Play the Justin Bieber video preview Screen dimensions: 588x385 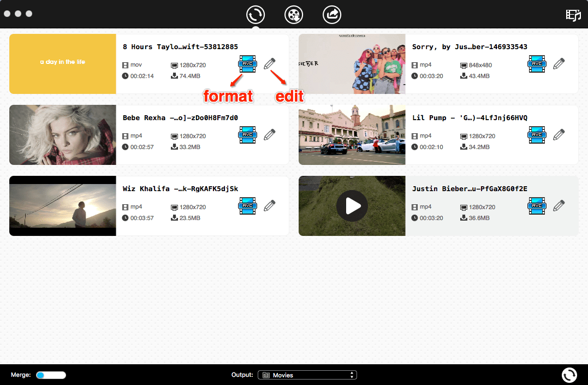352,206
